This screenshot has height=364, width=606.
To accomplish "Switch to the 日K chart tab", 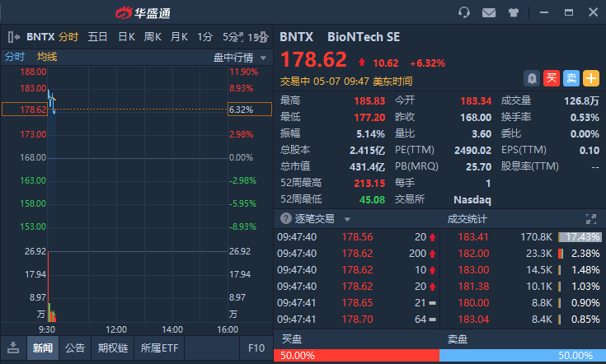I will tap(126, 36).
